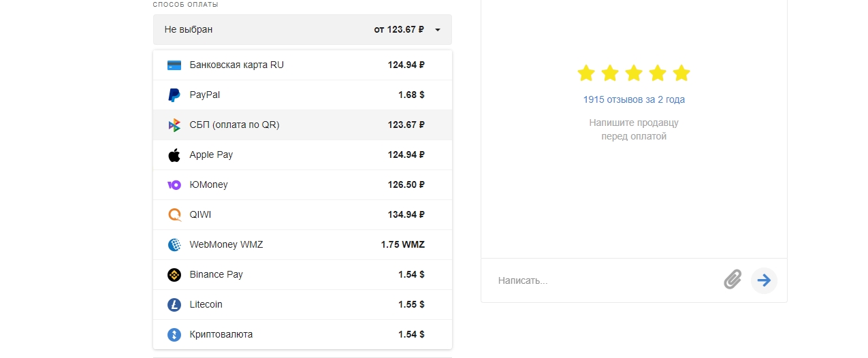Click the paperclip attachment icon

(x=733, y=280)
